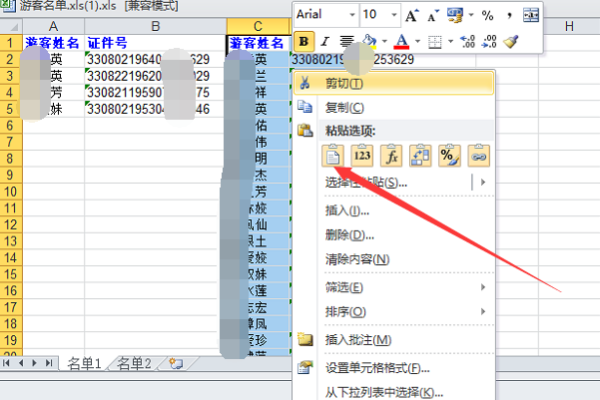Screen dimensions: 600x400
Task: Select column A header
Action: coord(54,26)
